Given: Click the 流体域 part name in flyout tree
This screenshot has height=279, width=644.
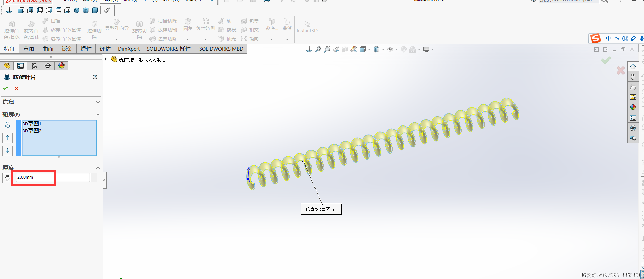Looking at the screenshot, I should tap(142, 60).
